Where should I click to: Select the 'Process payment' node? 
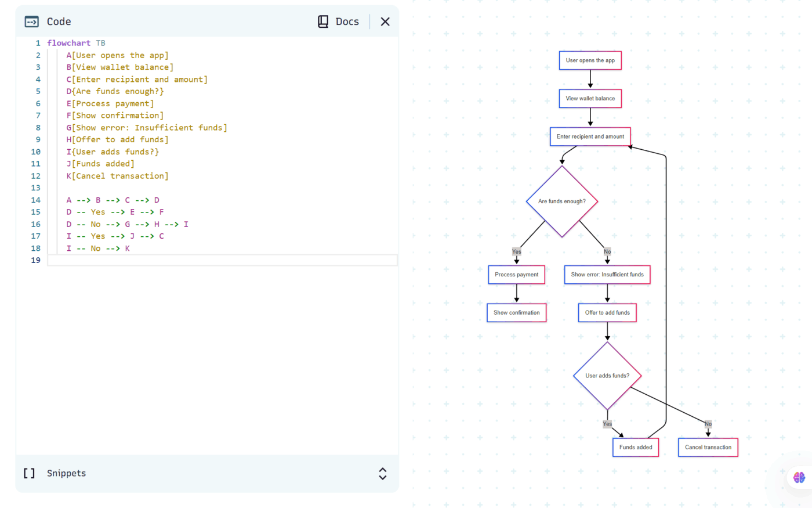516,275
